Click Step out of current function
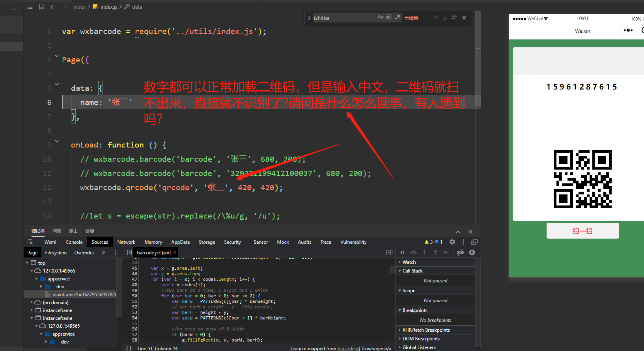644x351 pixels. (435, 252)
